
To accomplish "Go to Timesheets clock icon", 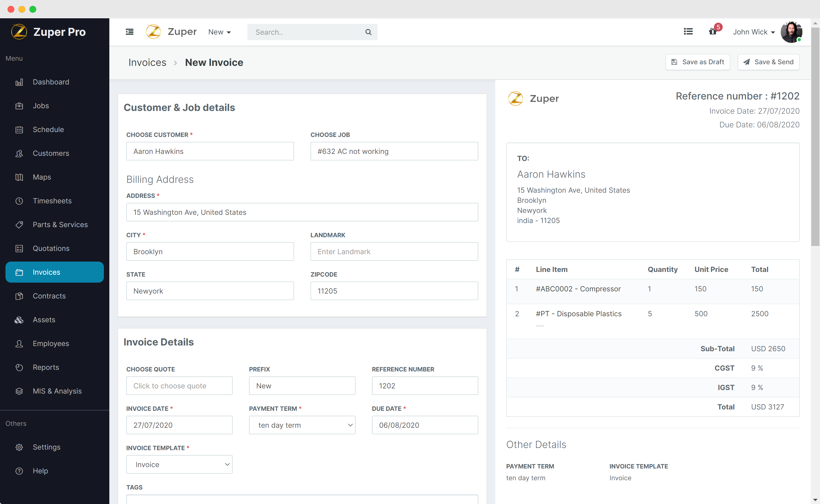I will [x=19, y=201].
